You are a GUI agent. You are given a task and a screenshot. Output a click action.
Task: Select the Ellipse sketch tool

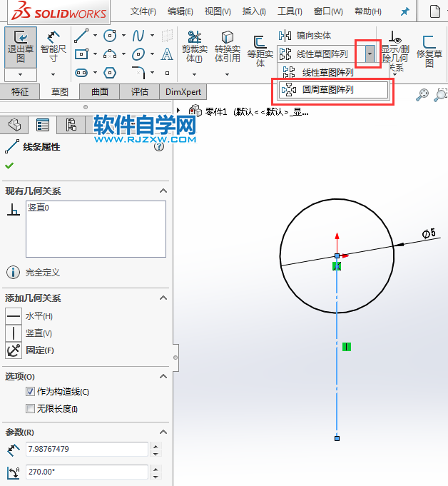138,54
